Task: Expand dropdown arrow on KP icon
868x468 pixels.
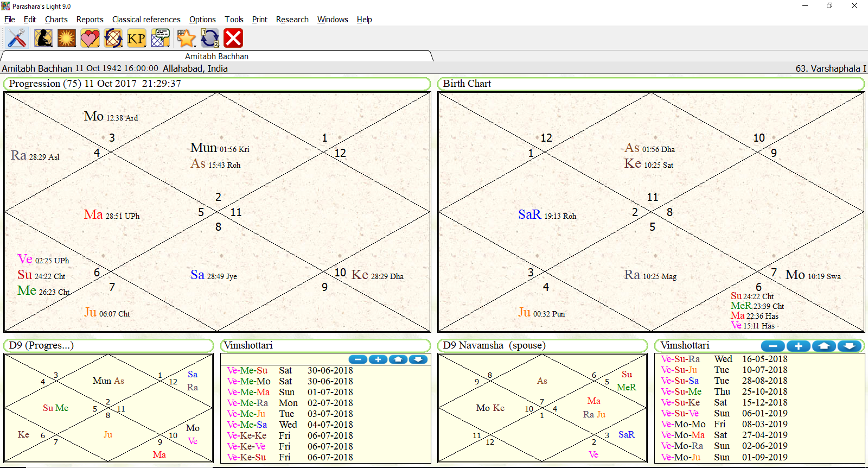Action: click(145, 46)
